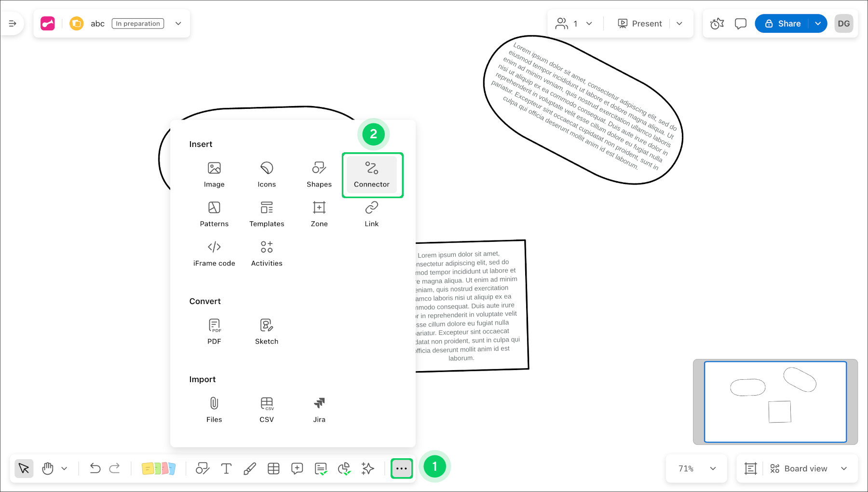Select Jira under Import
Screen dimensions: 868x492
[x=319, y=409]
